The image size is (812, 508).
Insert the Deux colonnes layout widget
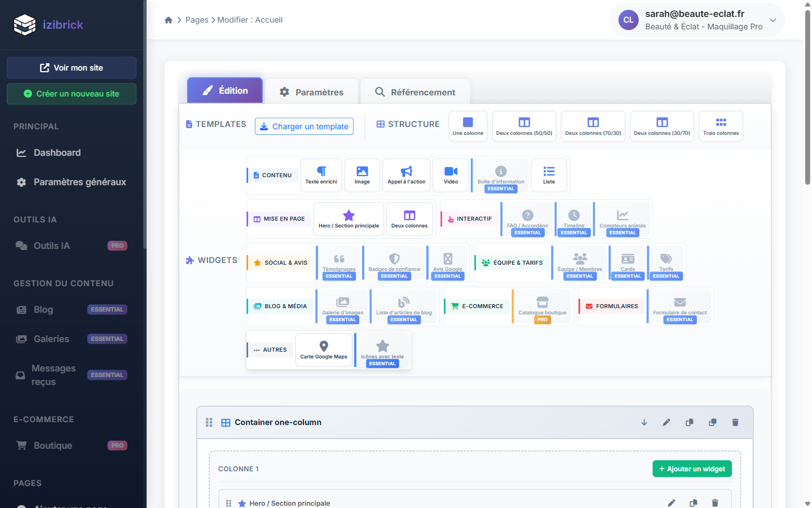pyautogui.click(x=409, y=219)
